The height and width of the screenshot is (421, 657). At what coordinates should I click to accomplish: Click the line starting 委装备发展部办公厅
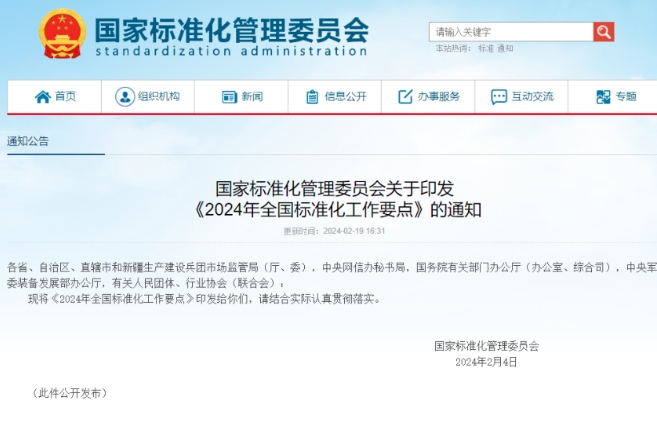point(146,283)
